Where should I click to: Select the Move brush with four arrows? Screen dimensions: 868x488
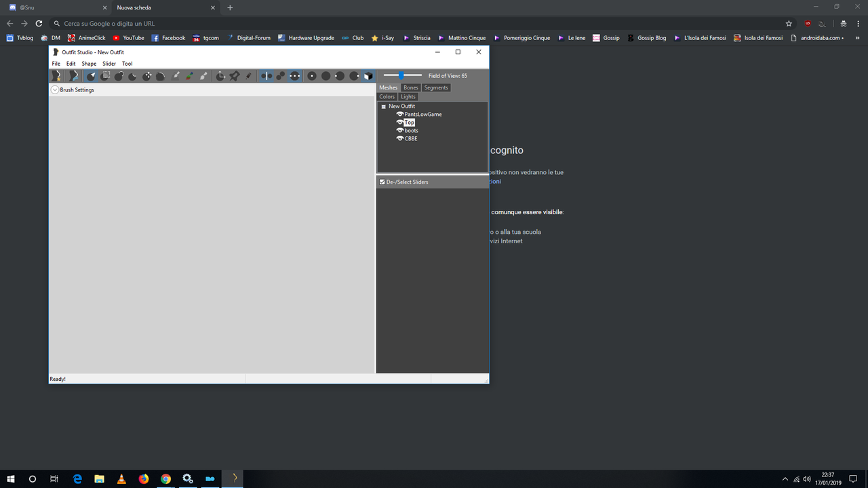tap(147, 76)
